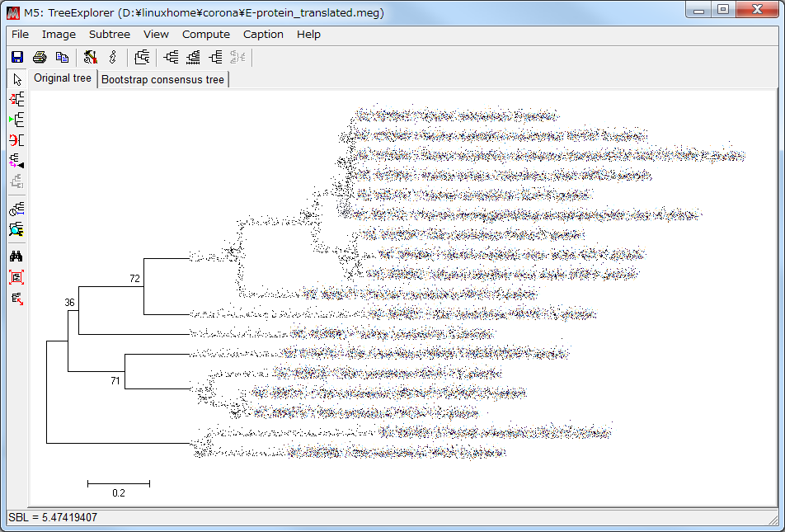Click the red-cornered fit tree to window icon
The height and width of the screenshot is (532, 785).
(x=16, y=277)
